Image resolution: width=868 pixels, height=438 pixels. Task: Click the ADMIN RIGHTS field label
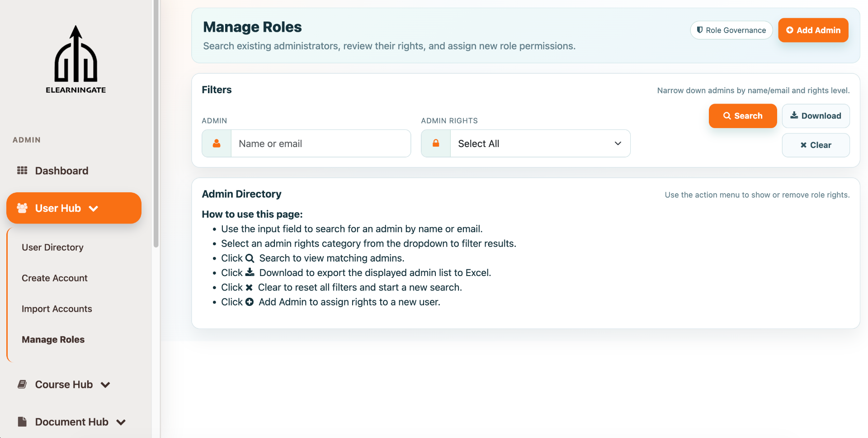tap(449, 121)
